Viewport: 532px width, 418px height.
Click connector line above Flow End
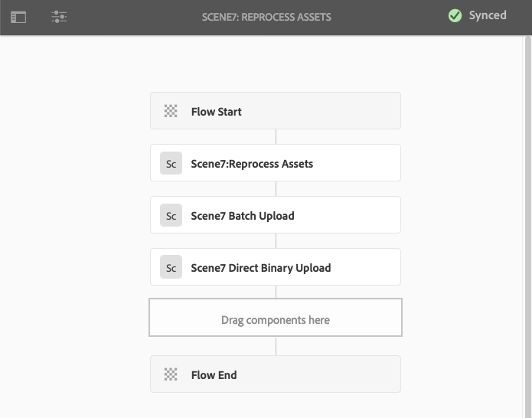(x=276, y=346)
